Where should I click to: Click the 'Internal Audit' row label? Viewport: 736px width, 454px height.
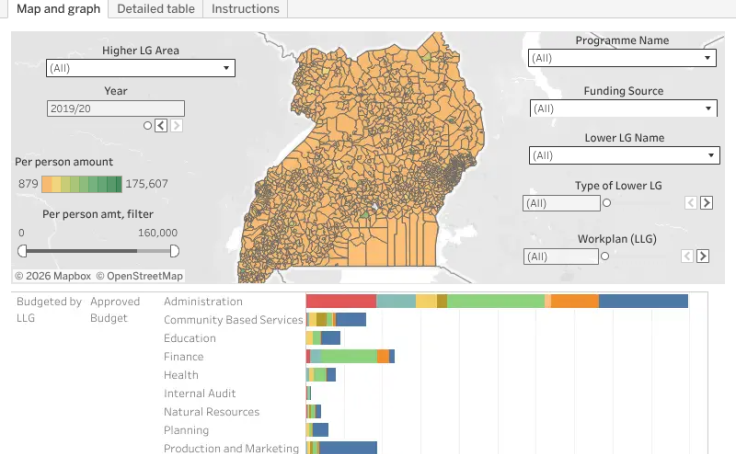click(x=199, y=393)
